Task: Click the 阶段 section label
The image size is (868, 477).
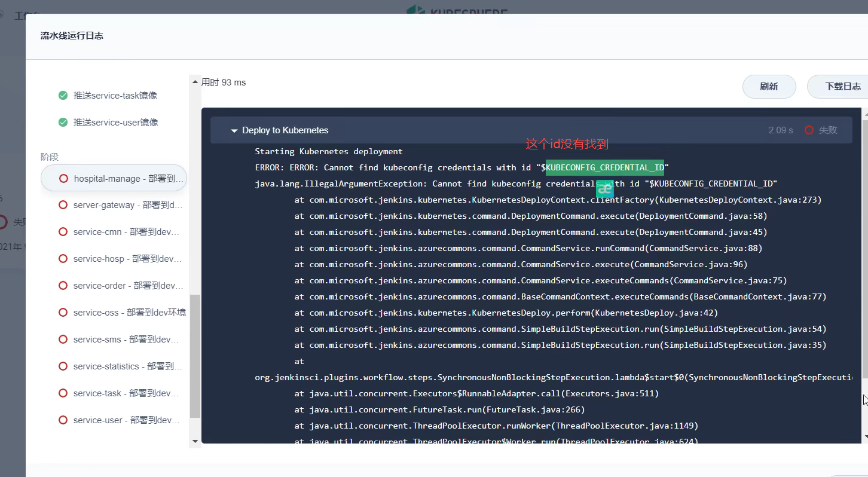Action: point(50,157)
